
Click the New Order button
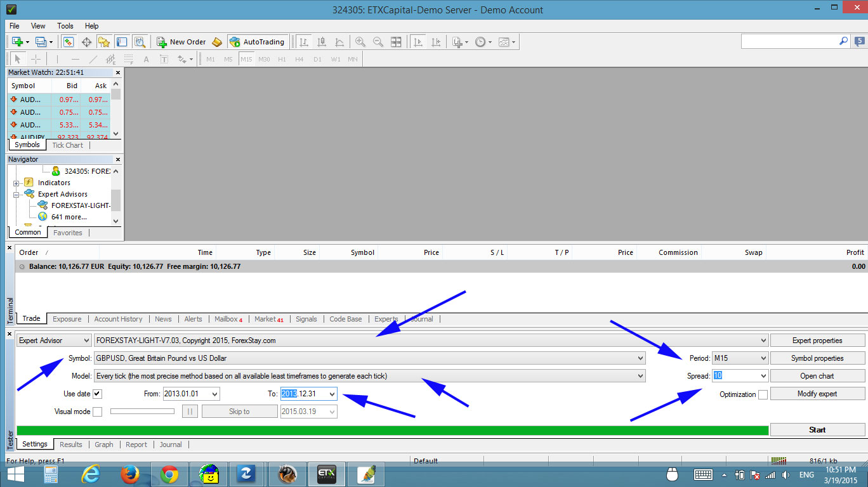coord(181,42)
